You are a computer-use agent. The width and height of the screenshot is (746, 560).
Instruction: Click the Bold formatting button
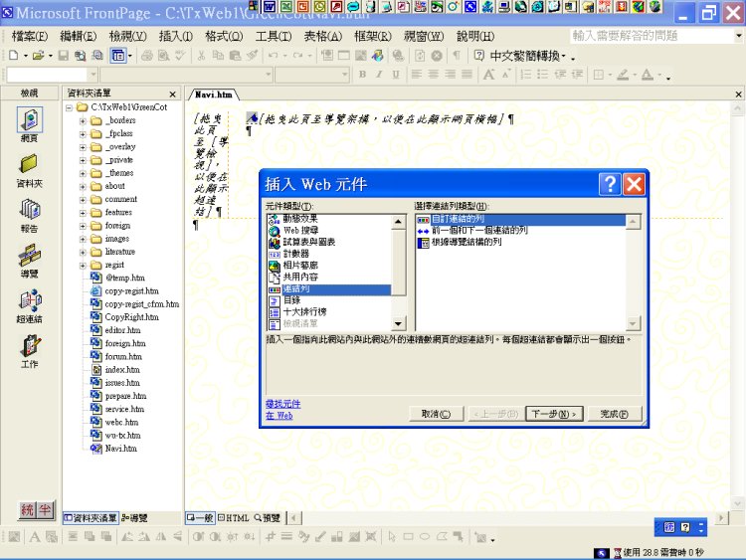coord(364,75)
